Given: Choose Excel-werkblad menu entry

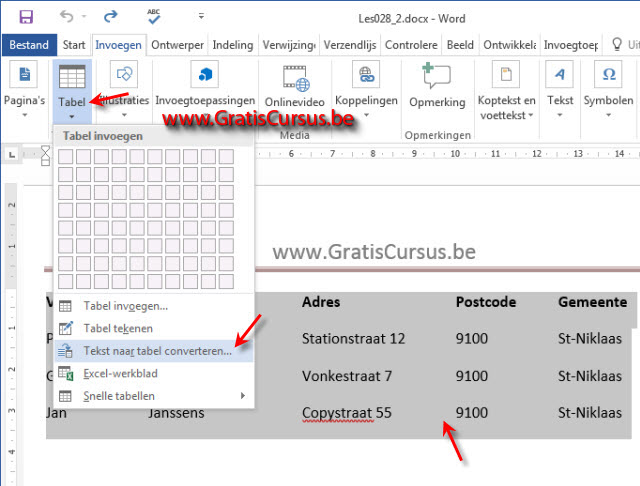Looking at the screenshot, I should tap(153, 373).
